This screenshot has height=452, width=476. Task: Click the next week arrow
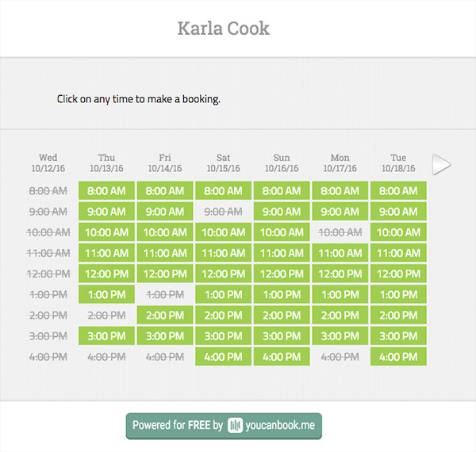click(441, 164)
